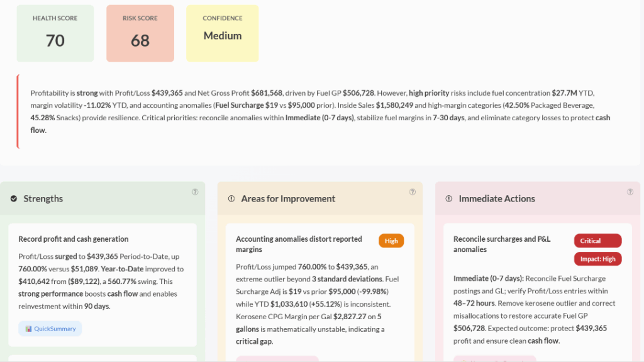Select the Health Score 70 card
Viewport: 644px width, 362px height.
(x=55, y=33)
